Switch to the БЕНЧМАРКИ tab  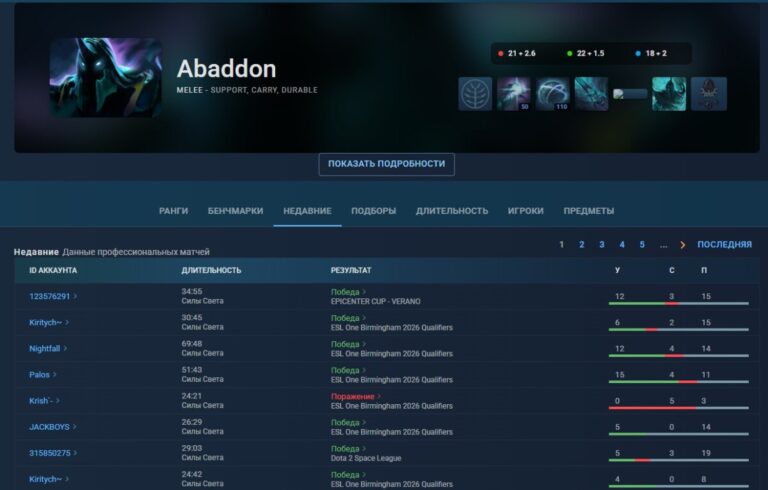[x=236, y=211]
